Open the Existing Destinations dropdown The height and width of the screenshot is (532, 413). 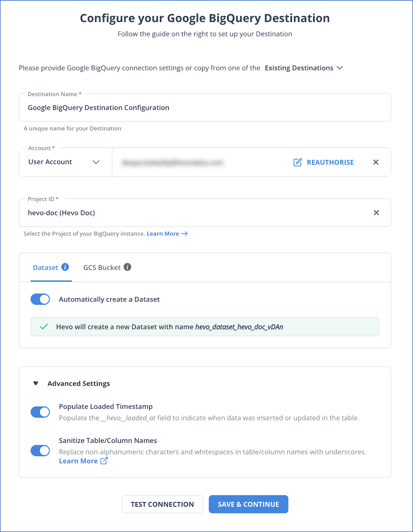[304, 68]
